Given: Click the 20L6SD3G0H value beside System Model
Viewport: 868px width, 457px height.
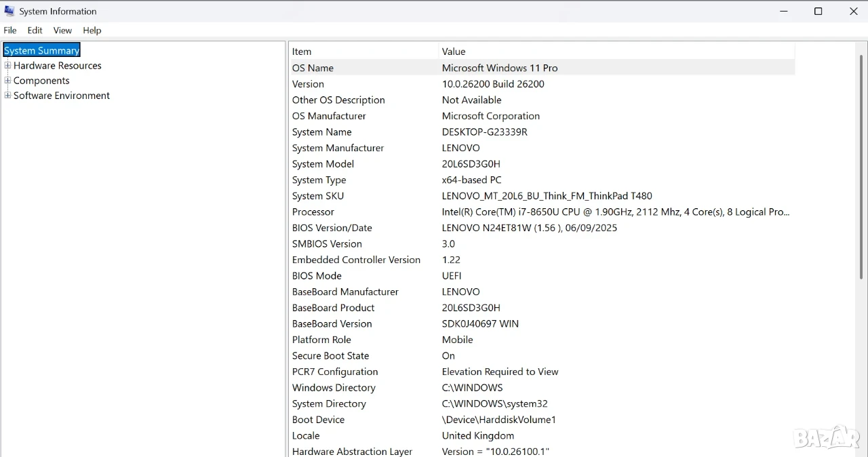Looking at the screenshot, I should point(471,164).
